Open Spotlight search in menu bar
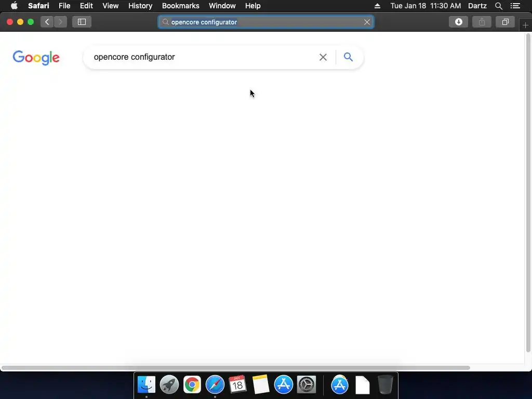Screen dimensions: 532x399 click(x=498, y=6)
